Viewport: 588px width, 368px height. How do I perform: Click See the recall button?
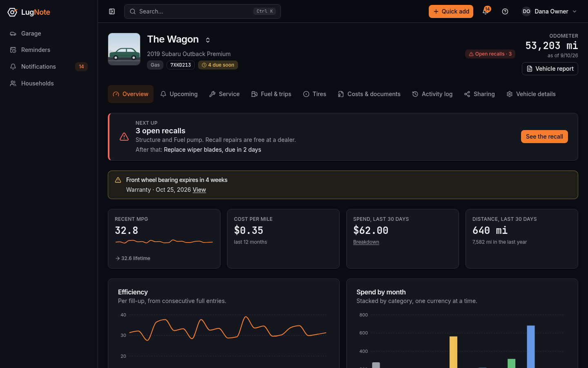tap(544, 137)
